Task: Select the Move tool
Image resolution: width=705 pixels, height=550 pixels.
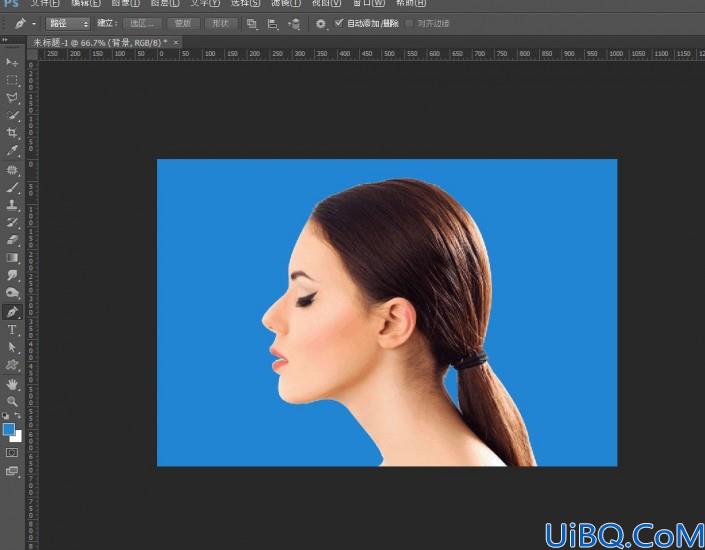Action: point(12,62)
